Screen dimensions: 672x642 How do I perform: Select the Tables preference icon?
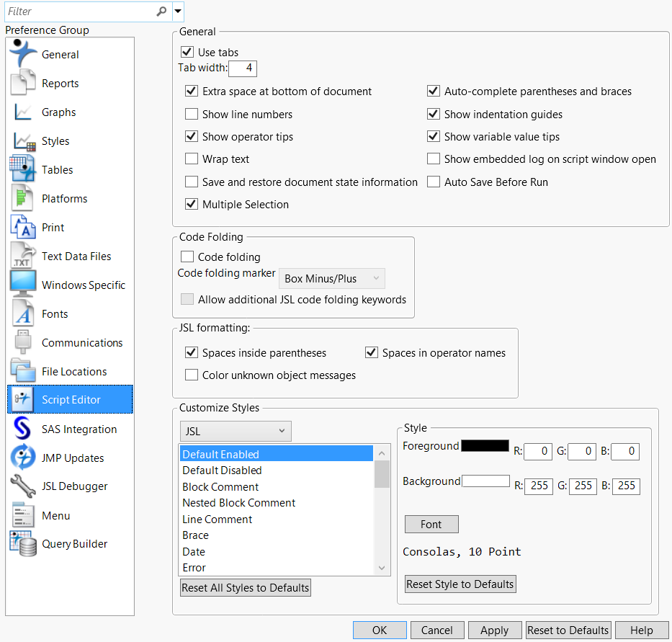(23, 170)
